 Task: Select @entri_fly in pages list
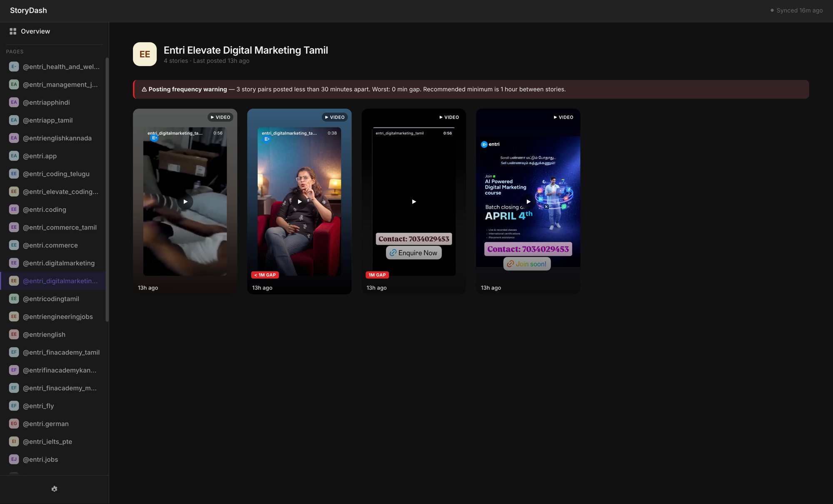38,406
